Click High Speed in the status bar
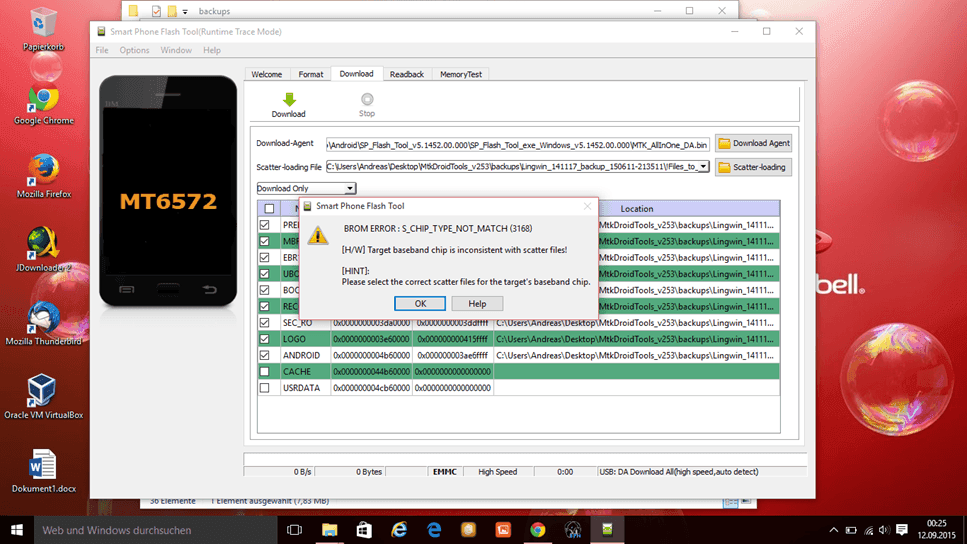Viewport: 967px width, 544px height. pos(498,472)
